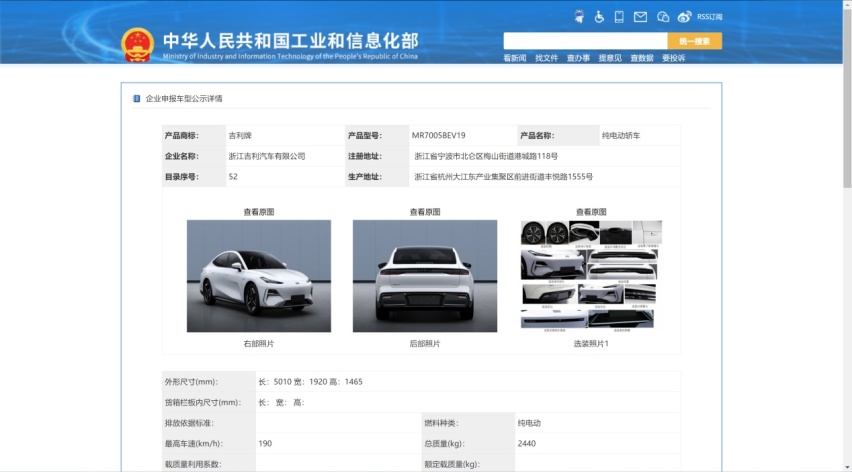Screen dimensions: 852x472
Task: Open the 看新闻 navigation item
Action: click(x=514, y=58)
